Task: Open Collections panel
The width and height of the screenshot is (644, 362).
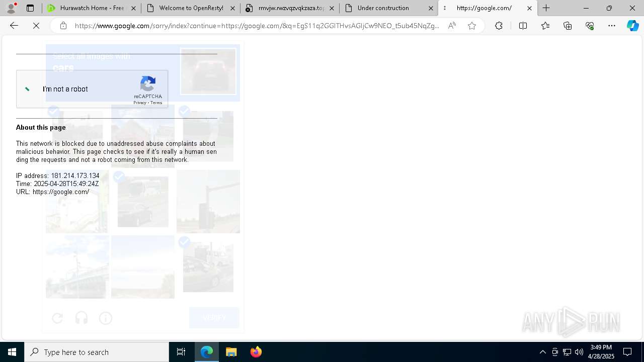Action: pyautogui.click(x=568, y=26)
